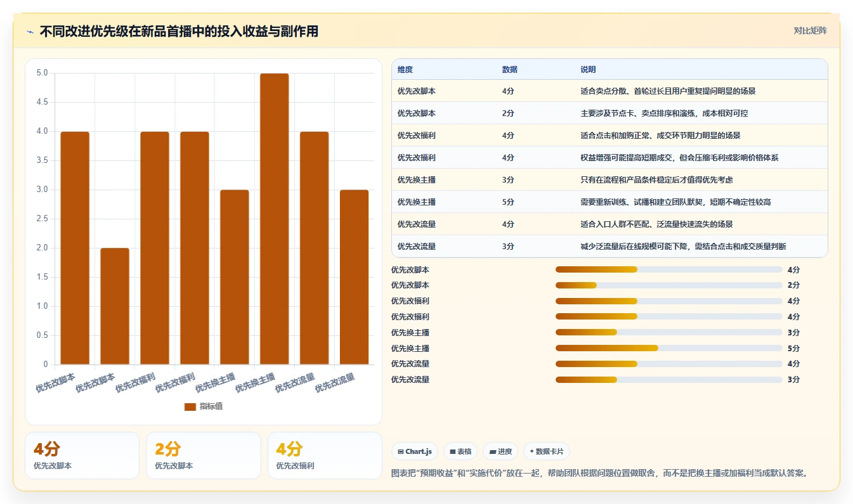
Task: Click the 进度 chip icon
Action: (493, 451)
